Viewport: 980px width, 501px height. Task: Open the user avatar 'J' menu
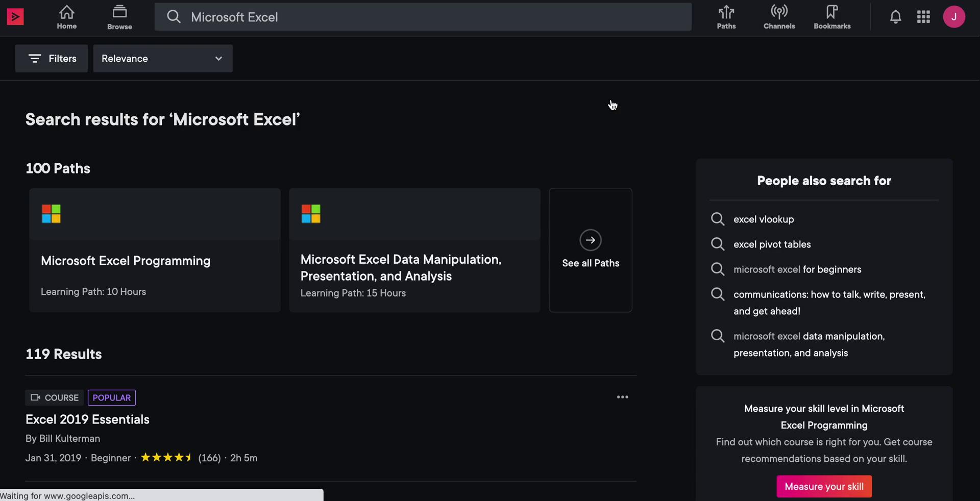[954, 17]
